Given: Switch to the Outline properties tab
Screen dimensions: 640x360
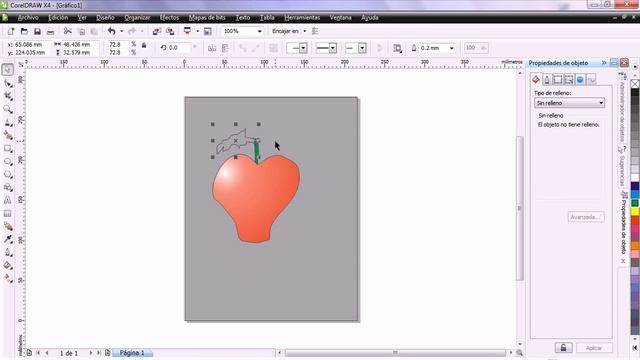Looking at the screenshot, I should tap(547, 80).
